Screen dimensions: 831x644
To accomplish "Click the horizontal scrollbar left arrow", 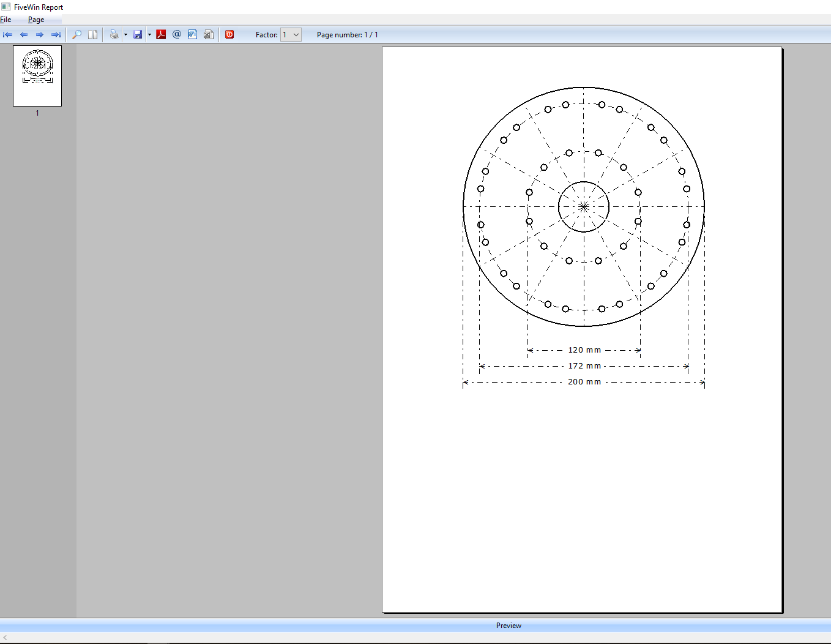I will point(5,638).
